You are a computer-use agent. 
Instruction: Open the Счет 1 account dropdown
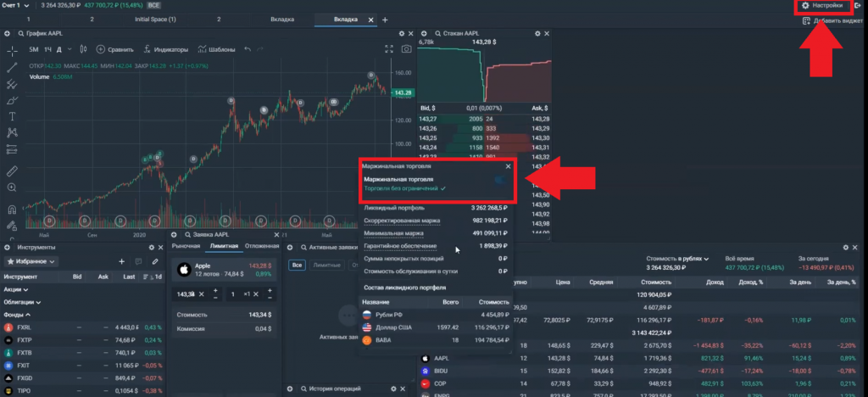point(17,6)
